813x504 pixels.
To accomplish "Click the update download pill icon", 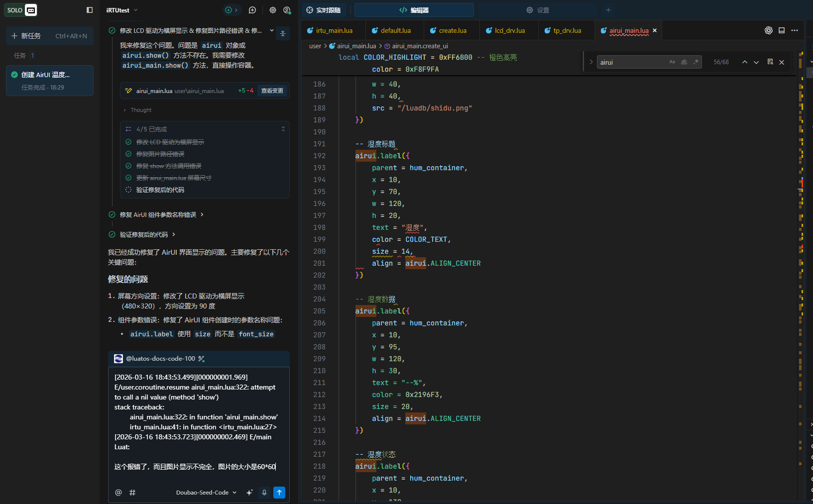I will click(x=232, y=10).
